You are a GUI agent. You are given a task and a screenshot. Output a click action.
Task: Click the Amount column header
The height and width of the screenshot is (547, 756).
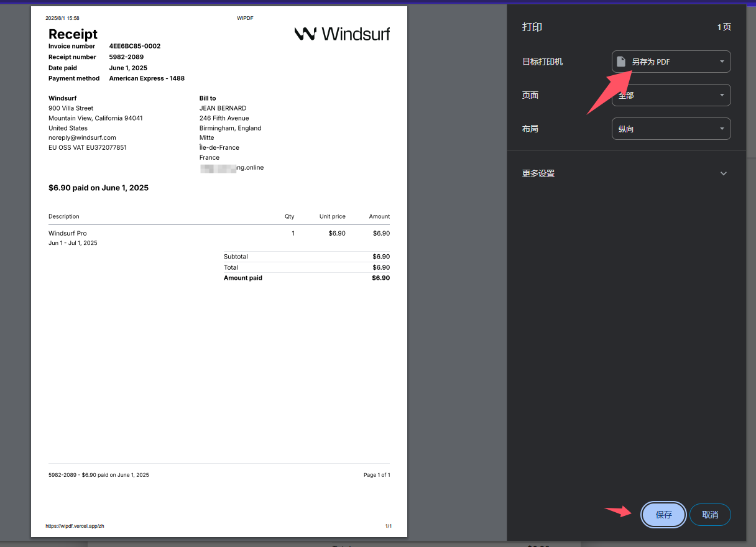[379, 216]
